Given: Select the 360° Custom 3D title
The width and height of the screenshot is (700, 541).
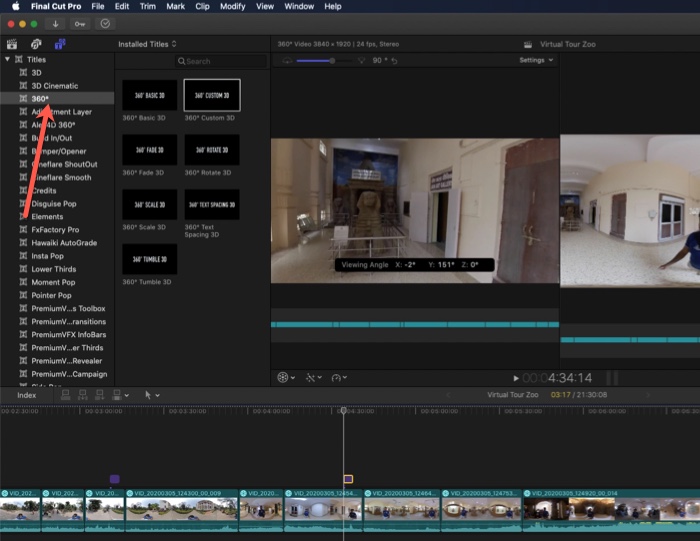Looking at the screenshot, I should tap(212, 95).
